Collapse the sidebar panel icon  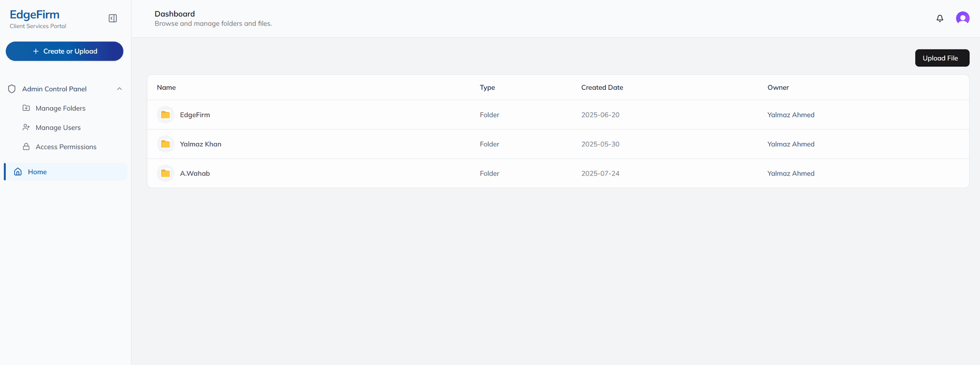click(113, 18)
